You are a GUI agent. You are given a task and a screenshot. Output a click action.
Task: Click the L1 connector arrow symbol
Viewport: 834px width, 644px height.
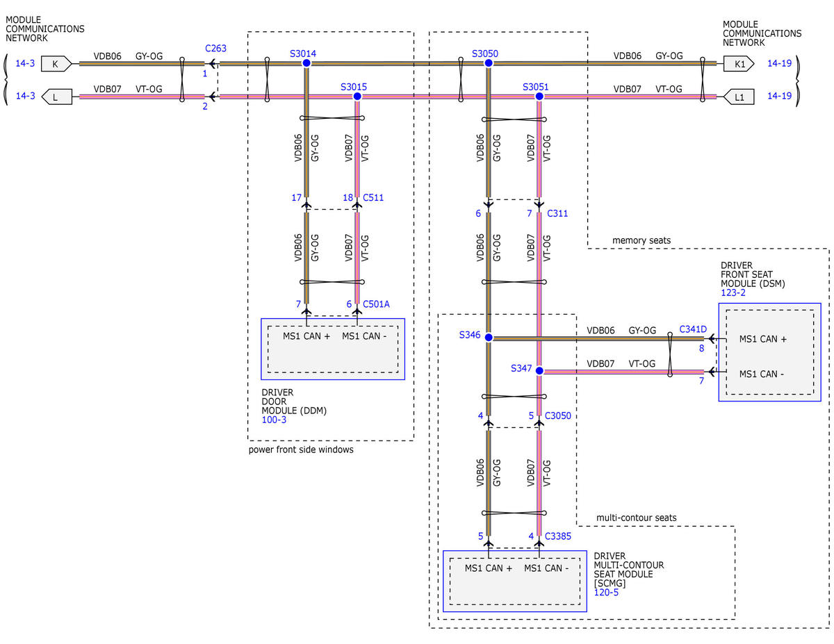pos(738,97)
